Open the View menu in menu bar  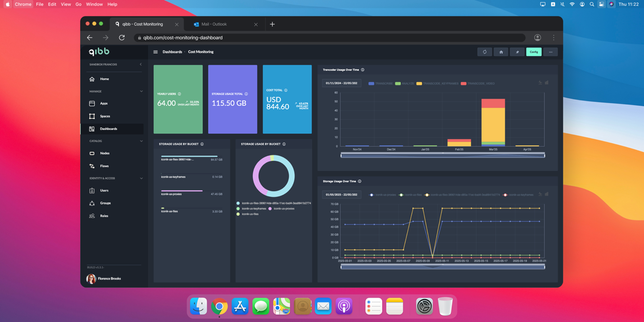click(x=66, y=4)
